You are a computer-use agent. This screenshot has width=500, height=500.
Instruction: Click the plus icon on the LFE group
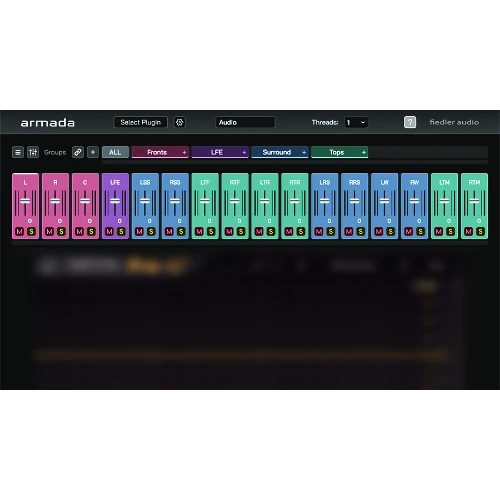[244, 152]
